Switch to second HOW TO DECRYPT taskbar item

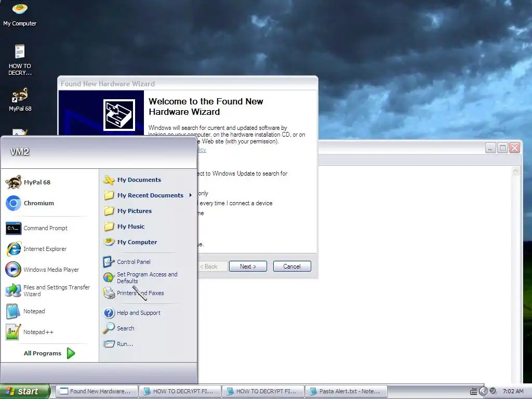pos(263,391)
